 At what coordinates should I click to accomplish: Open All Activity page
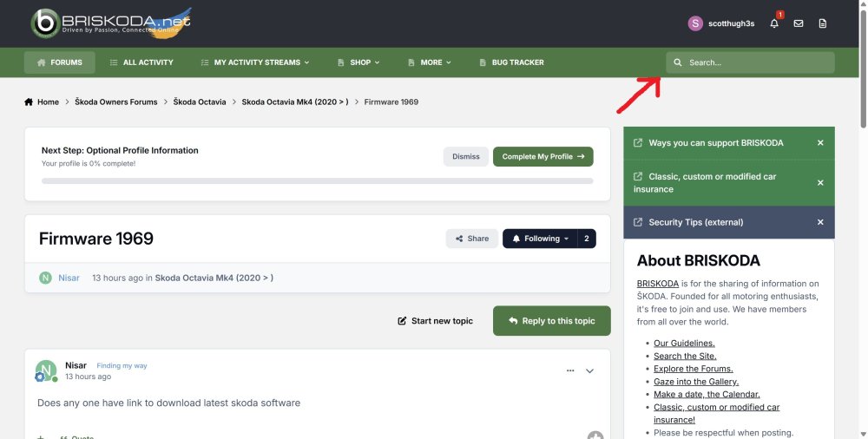pyautogui.click(x=141, y=62)
